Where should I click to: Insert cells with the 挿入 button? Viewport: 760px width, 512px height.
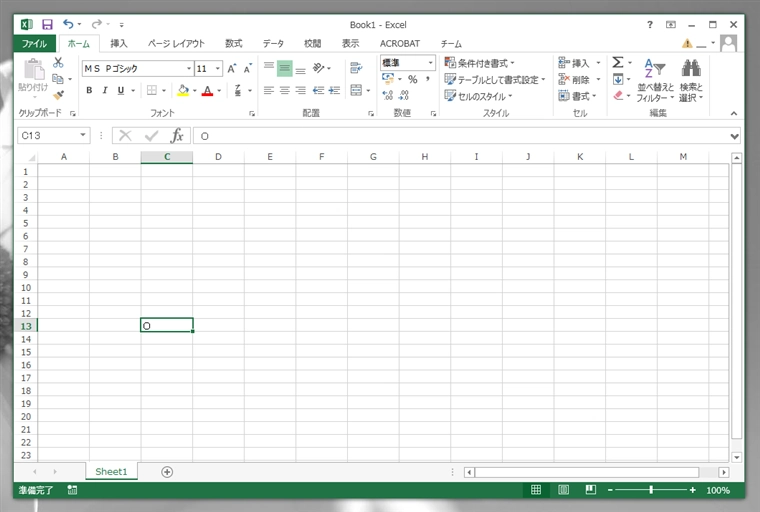(x=574, y=63)
